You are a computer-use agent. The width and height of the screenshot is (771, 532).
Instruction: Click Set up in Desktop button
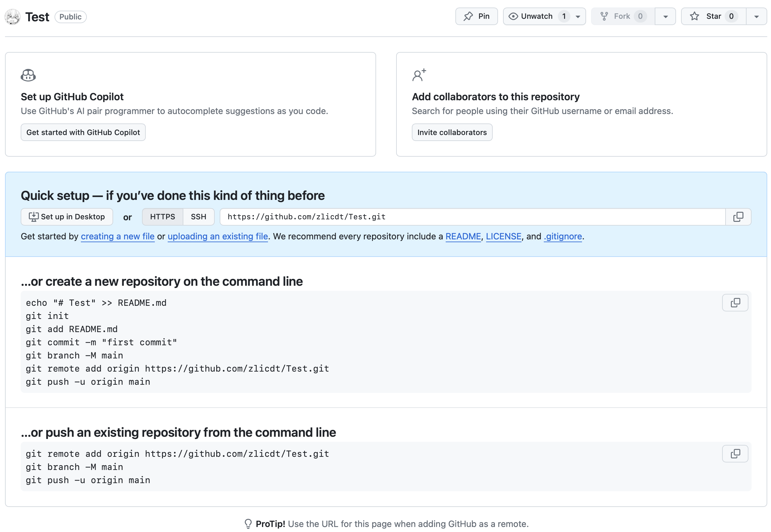[x=67, y=217]
